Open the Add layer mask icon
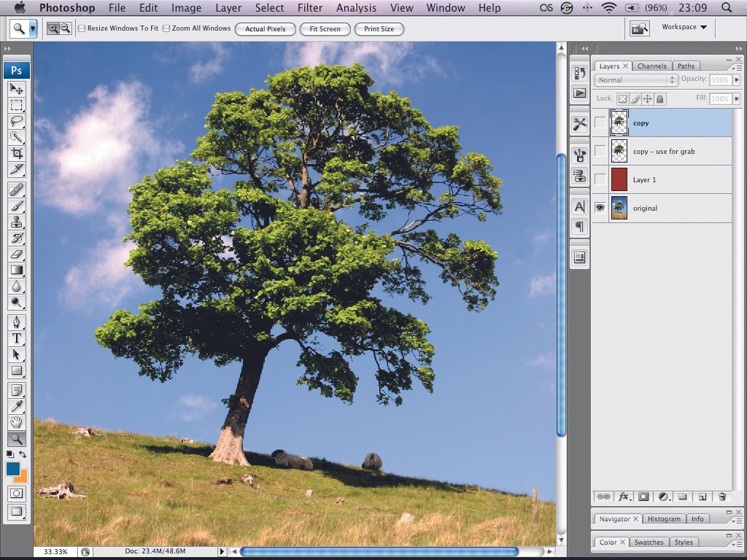 (x=643, y=497)
